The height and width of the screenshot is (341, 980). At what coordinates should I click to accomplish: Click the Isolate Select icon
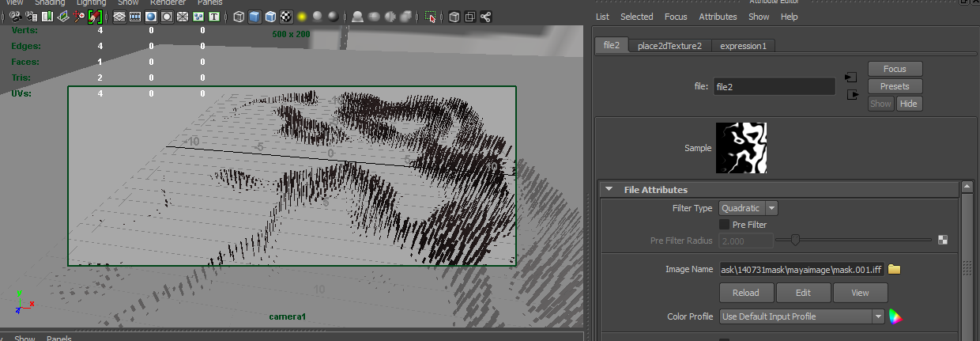[x=430, y=16]
